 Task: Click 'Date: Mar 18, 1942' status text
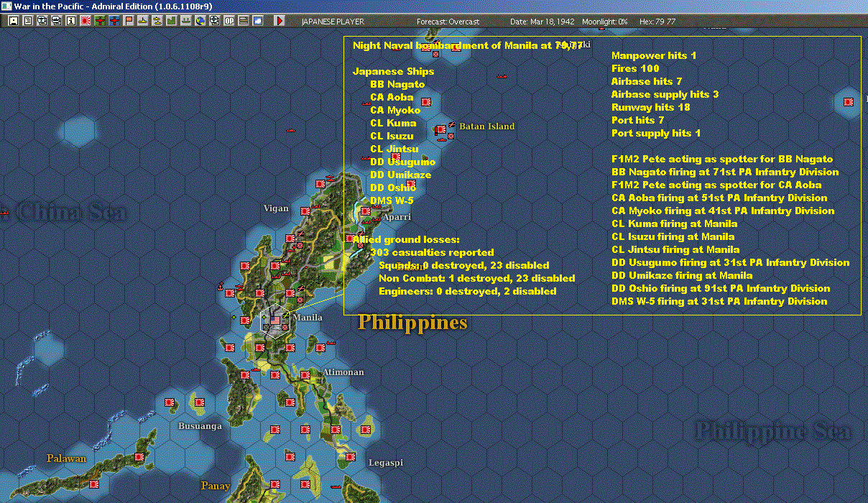[542, 22]
